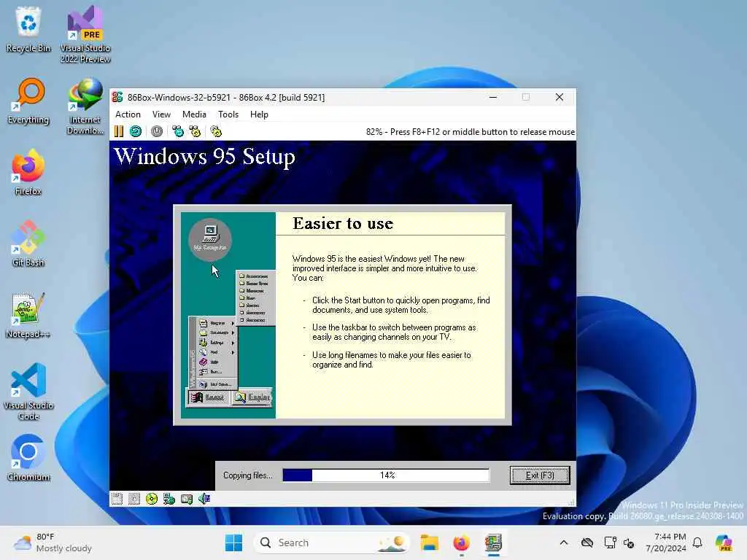Click 'Copying files...' label
The image size is (747, 560).
pos(248,475)
